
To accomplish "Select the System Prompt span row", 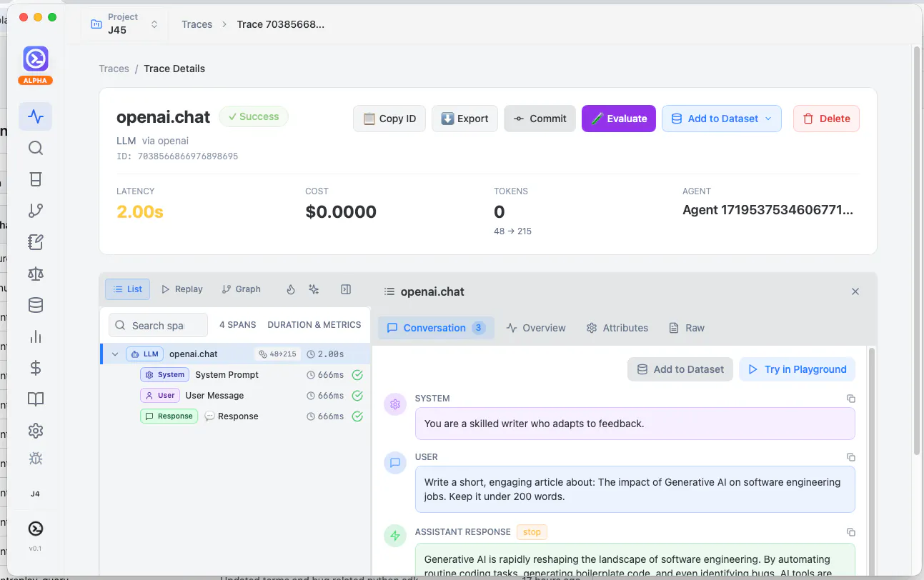I will point(236,375).
